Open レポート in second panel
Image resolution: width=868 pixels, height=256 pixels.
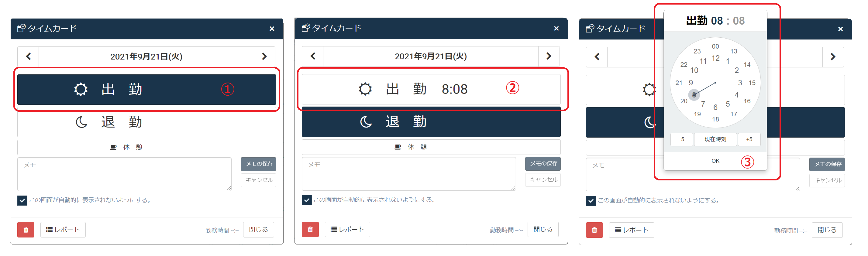347,229
